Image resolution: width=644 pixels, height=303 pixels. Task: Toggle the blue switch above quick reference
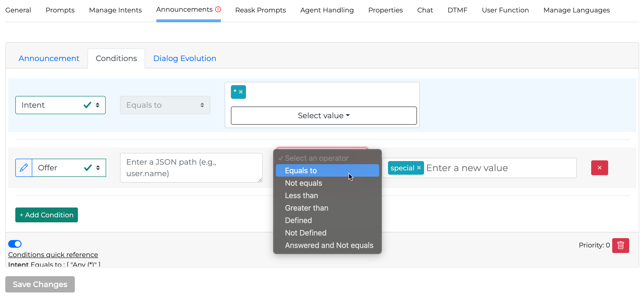[x=15, y=244]
